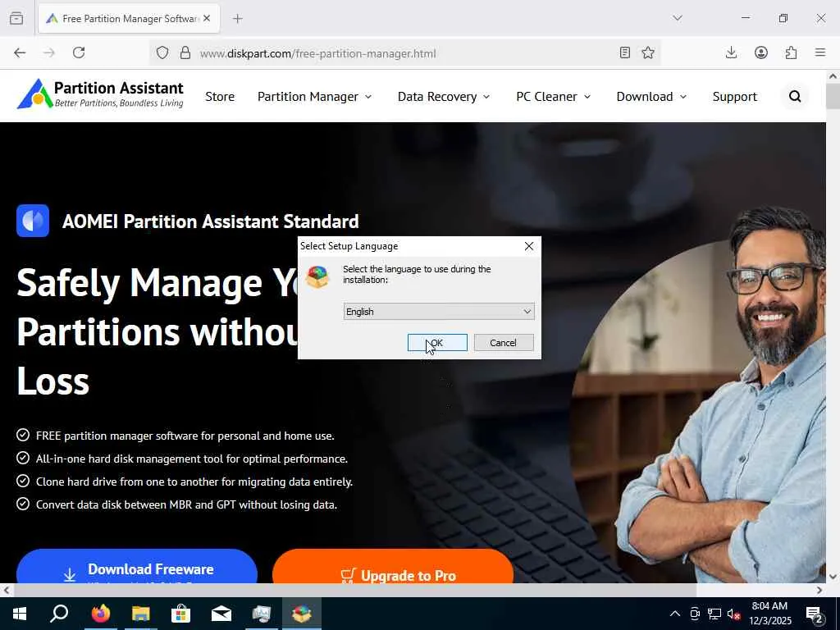This screenshot has height=630, width=840.
Task: Open the recent browsing Firefox View icon
Action: 16,18
